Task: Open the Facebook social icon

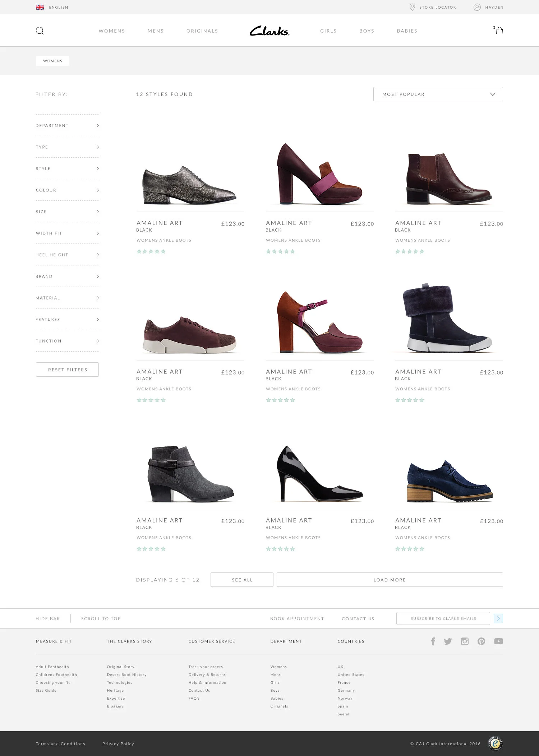Action: (x=433, y=641)
